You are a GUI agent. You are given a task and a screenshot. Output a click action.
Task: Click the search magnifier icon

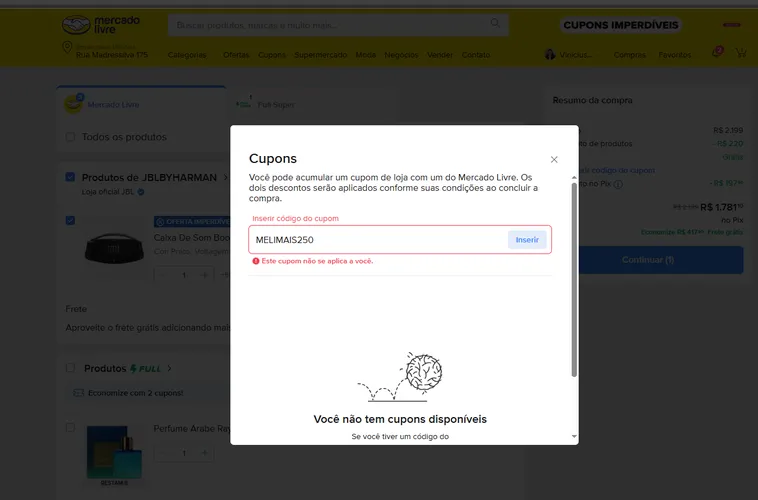pyautogui.click(x=495, y=23)
